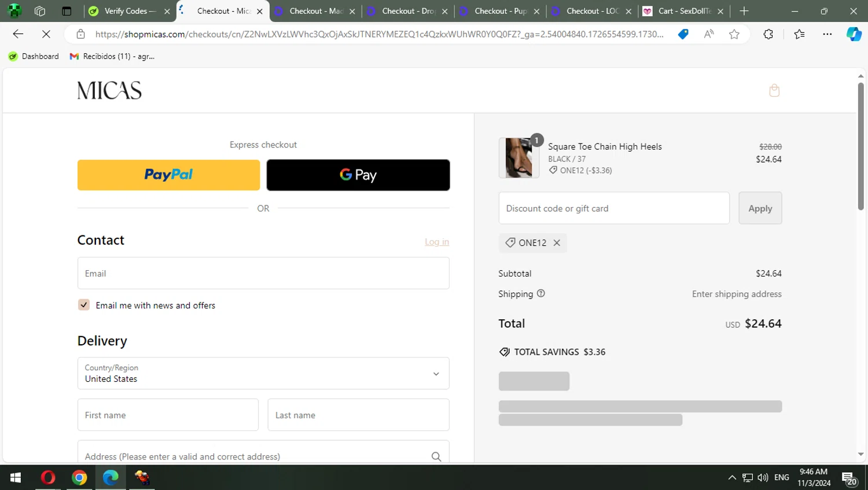
Task: Click the Edge taskbar icon
Action: (x=111, y=477)
